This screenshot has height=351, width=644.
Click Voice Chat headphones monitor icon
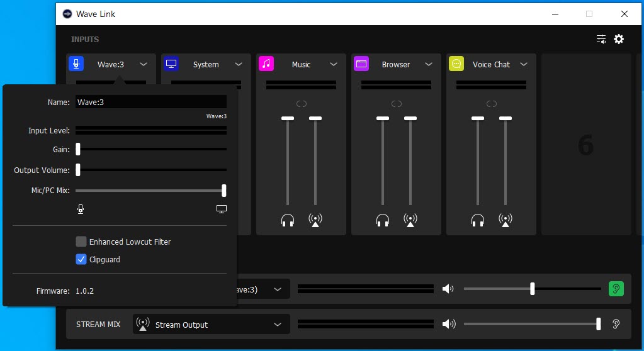point(478,220)
